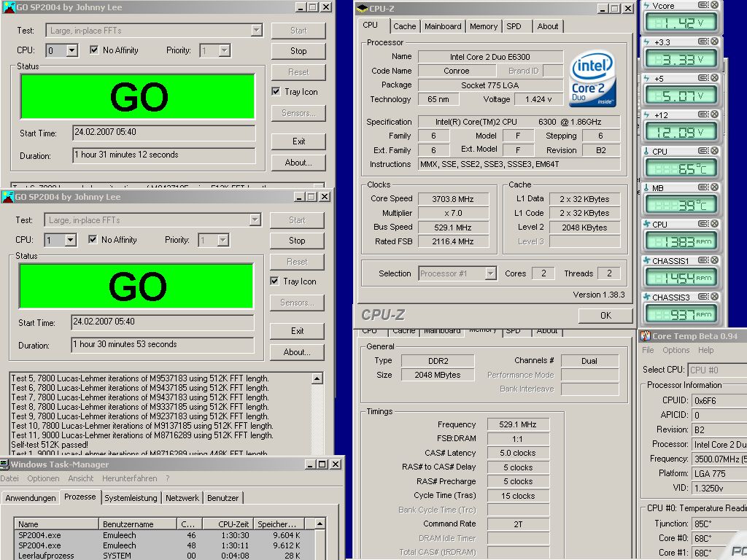The width and height of the screenshot is (747, 560).
Task: Close the +5 voltage gadget
Action: coord(714,78)
